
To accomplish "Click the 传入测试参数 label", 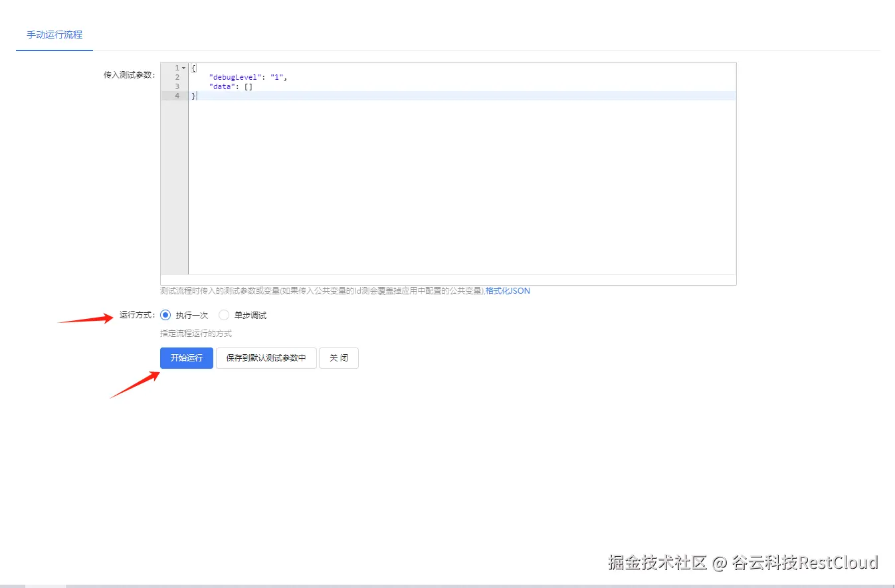I will pos(129,75).
